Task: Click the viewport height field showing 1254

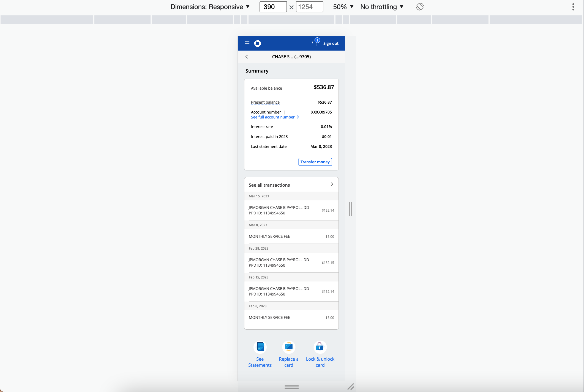Action: (x=309, y=7)
